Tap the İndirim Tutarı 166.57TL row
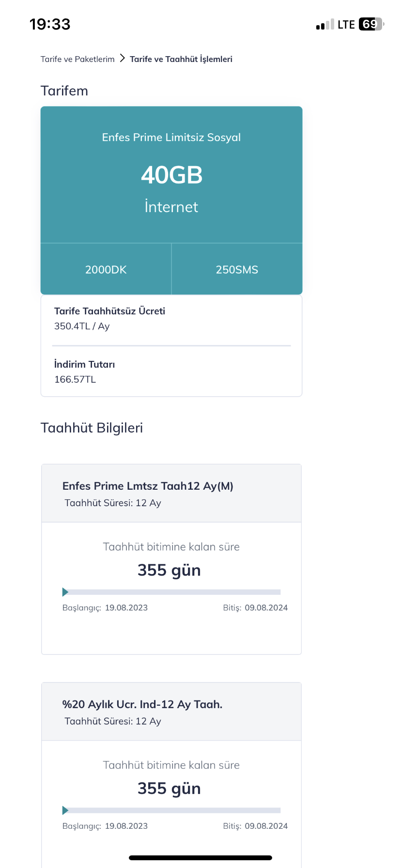Screen dimensions: 401x868 tap(171, 372)
